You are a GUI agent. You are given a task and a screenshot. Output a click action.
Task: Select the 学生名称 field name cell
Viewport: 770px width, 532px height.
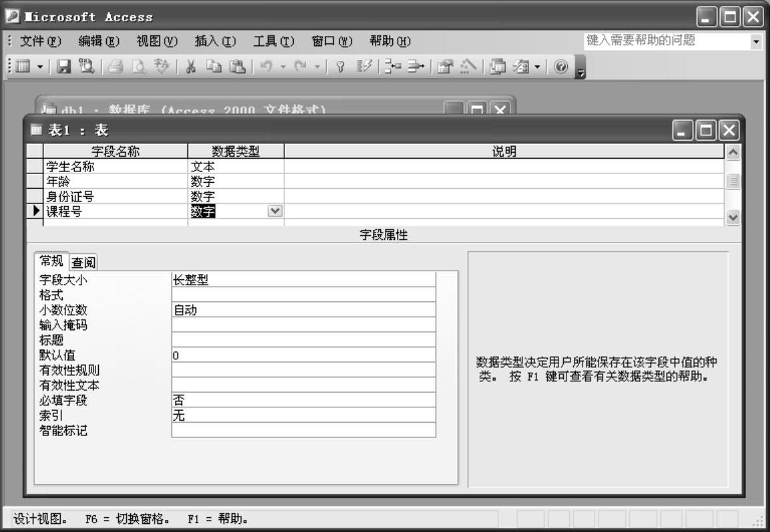115,167
